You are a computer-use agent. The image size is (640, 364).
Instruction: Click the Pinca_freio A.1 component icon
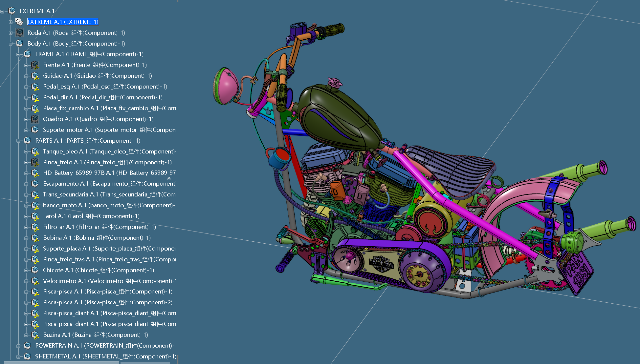click(x=35, y=162)
